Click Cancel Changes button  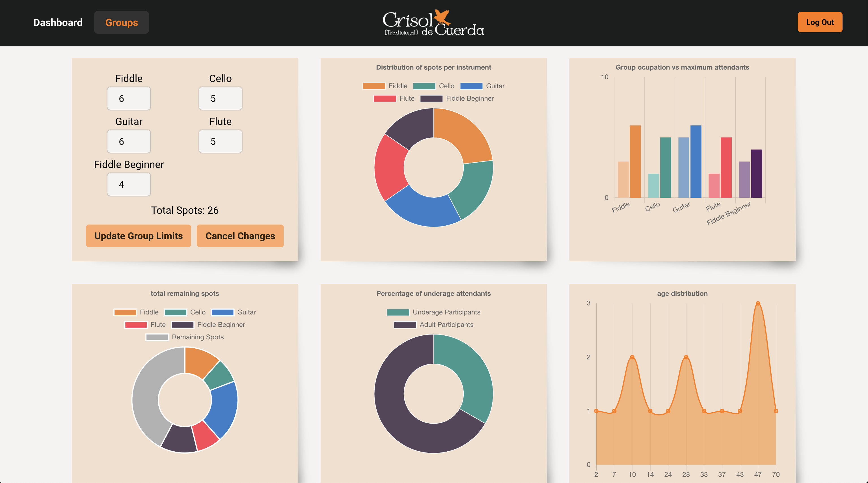[x=240, y=236]
